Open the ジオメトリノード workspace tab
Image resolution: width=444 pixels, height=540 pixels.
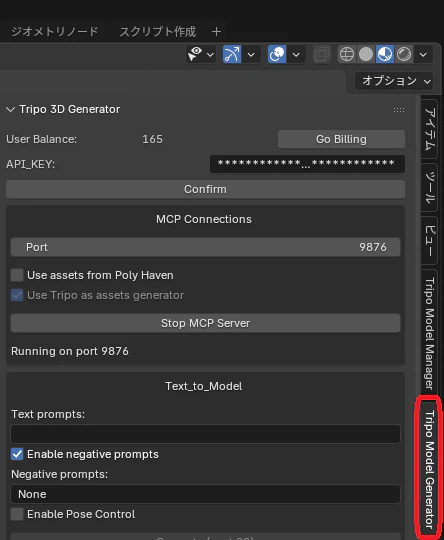54,32
